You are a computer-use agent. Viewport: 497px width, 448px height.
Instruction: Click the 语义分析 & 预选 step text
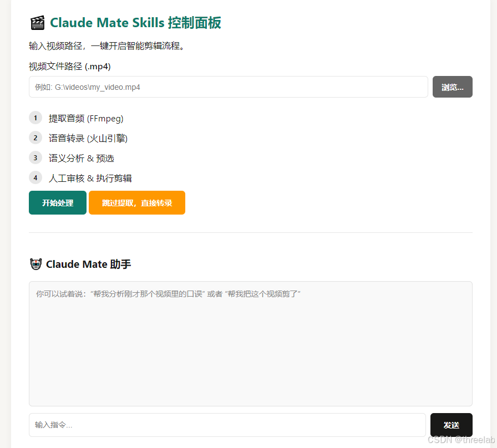pyautogui.click(x=81, y=159)
